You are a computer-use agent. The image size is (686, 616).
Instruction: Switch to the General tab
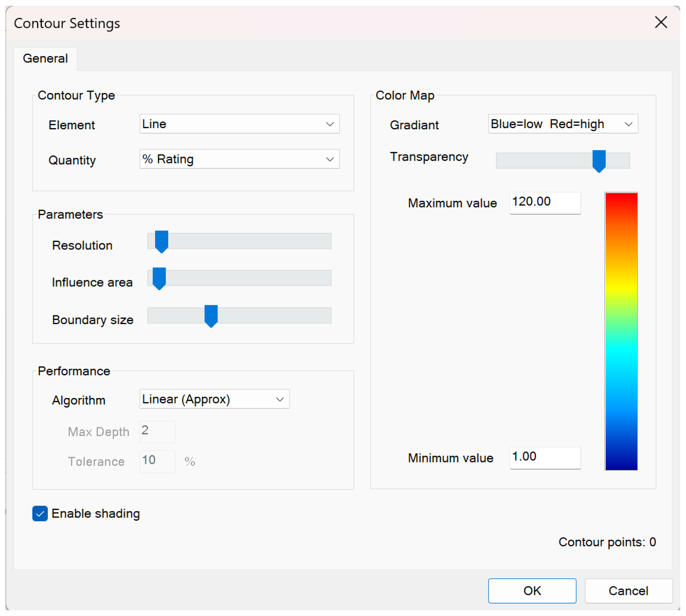[x=45, y=58]
